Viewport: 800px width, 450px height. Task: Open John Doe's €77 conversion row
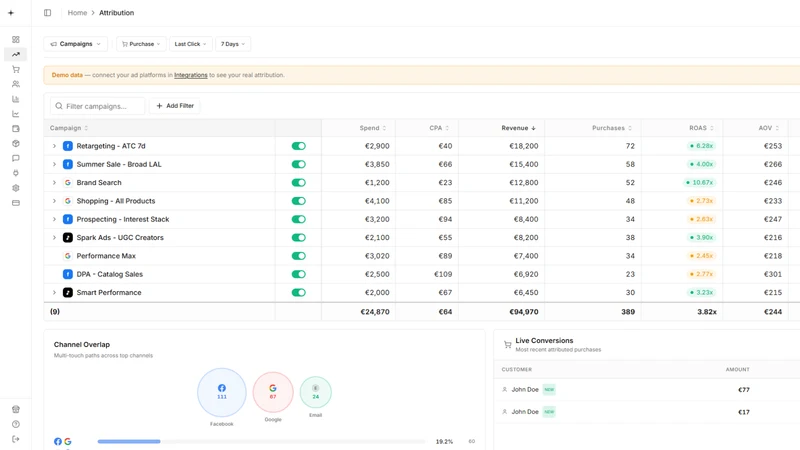(647, 390)
